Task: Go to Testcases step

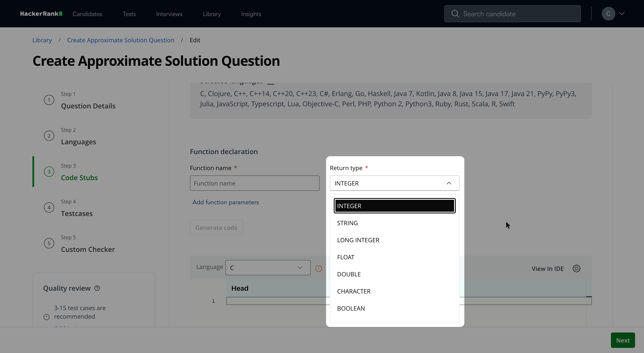Action: pos(77,214)
